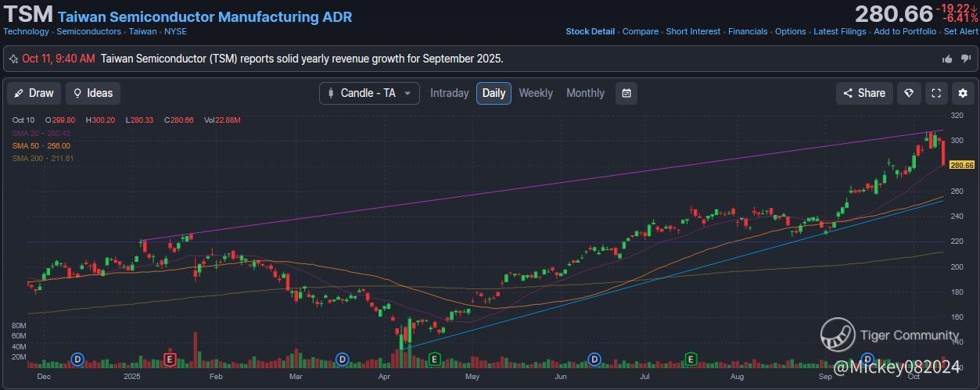Switch to Monthly timeframe

point(585,93)
